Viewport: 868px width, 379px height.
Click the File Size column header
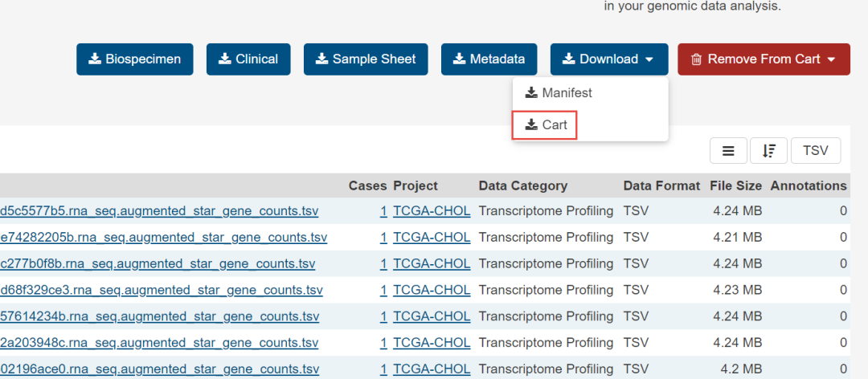[735, 186]
